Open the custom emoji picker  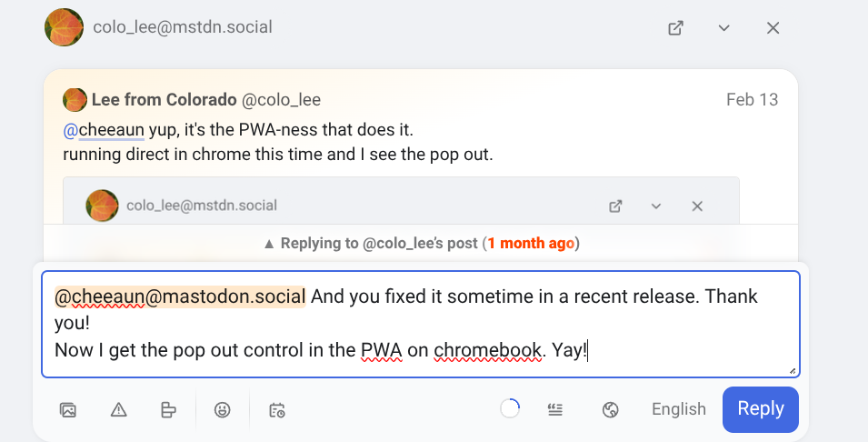(223, 409)
